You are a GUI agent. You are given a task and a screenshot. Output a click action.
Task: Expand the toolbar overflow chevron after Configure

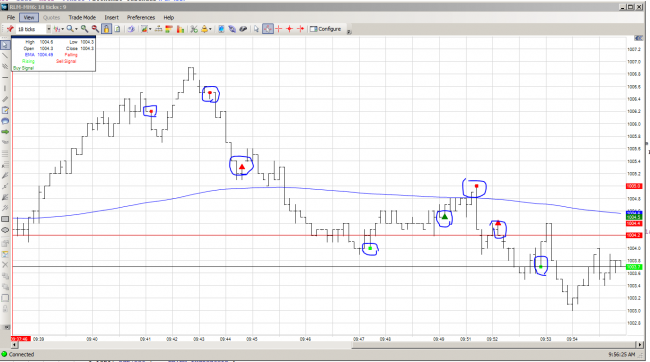pos(349,32)
